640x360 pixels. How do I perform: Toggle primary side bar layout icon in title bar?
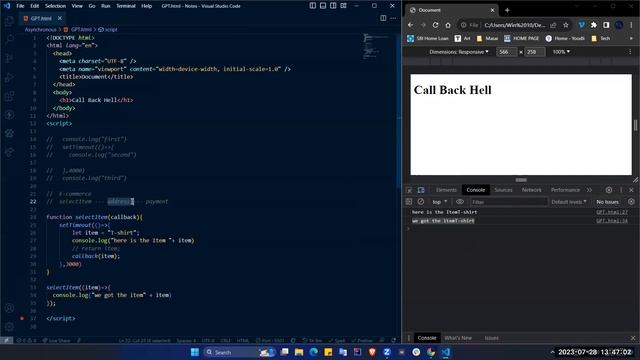pyautogui.click(x=313, y=6)
